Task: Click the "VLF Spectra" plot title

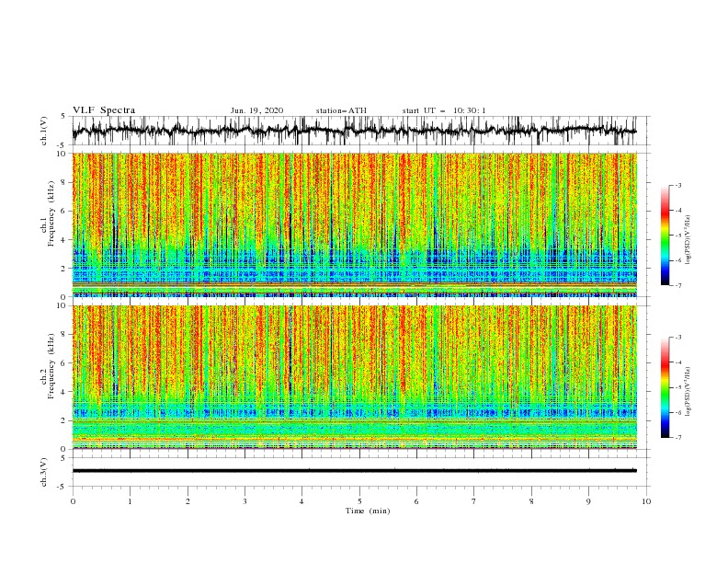Action: (104, 110)
